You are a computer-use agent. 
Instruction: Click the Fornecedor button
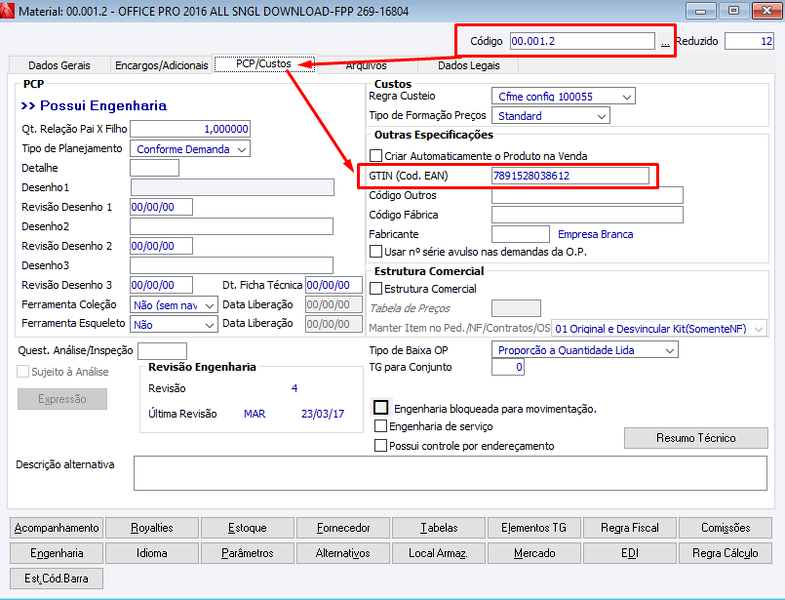343,528
